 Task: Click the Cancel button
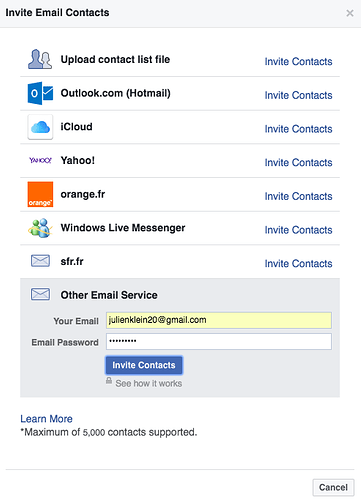tap(333, 487)
